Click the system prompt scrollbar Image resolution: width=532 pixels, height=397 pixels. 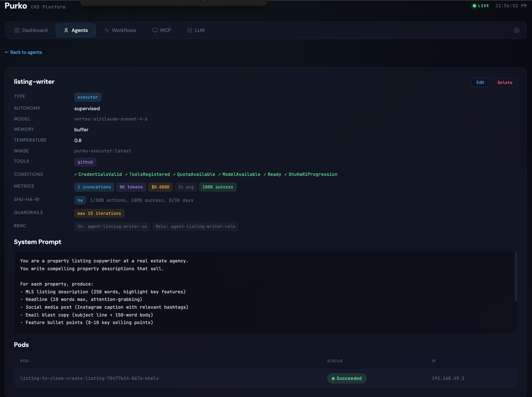click(516, 276)
